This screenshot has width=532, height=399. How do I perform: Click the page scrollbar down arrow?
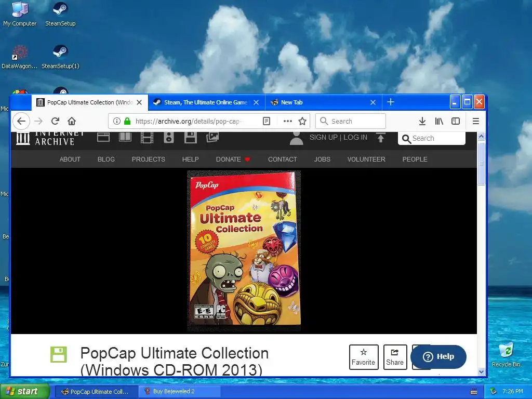click(481, 372)
